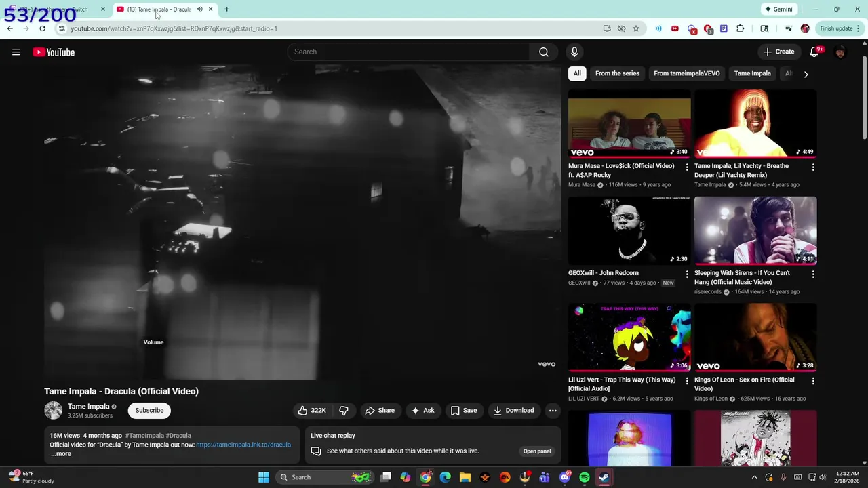Open the Steam taskbar icon

point(604,477)
